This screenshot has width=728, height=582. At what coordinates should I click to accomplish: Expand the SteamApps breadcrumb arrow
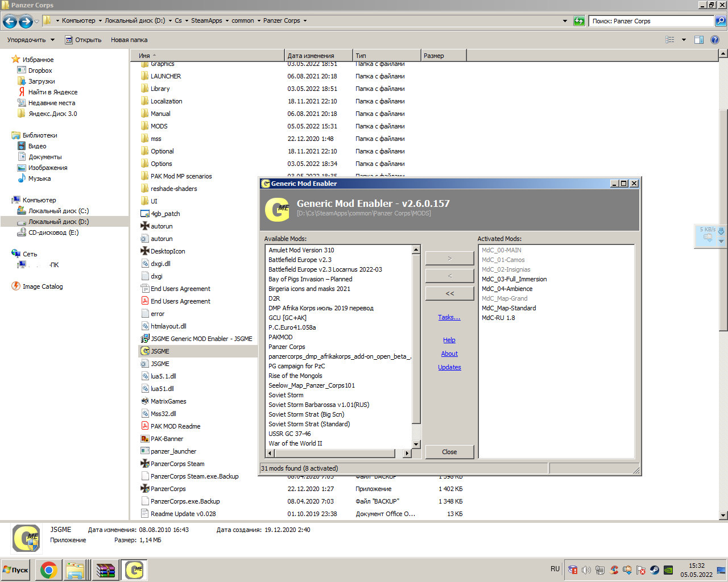point(227,20)
